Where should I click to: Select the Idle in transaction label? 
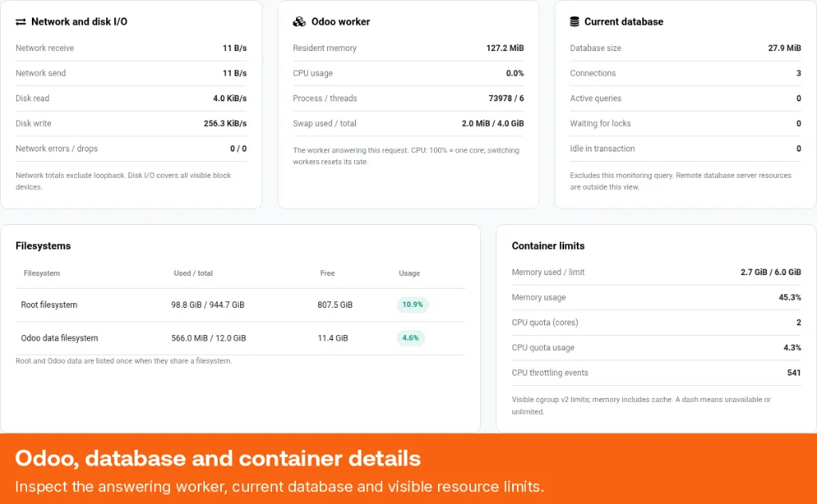(x=602, y=148)
